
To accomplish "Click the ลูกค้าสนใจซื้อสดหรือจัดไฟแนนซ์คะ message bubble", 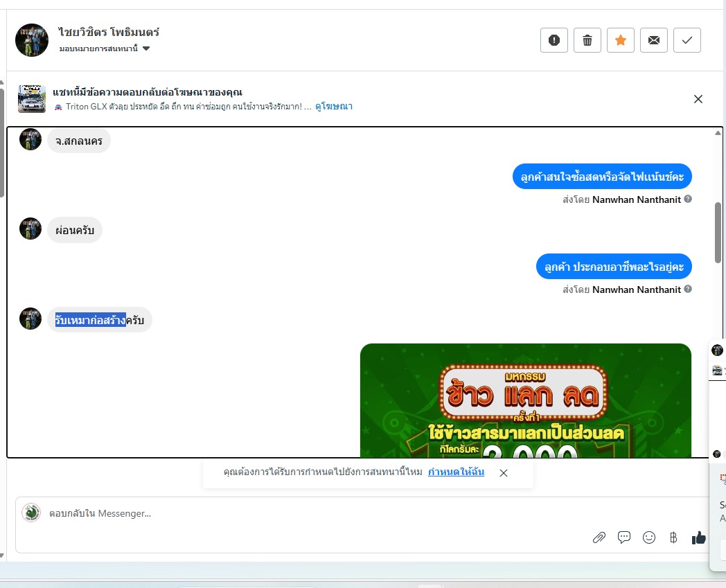I will (602, 177).
